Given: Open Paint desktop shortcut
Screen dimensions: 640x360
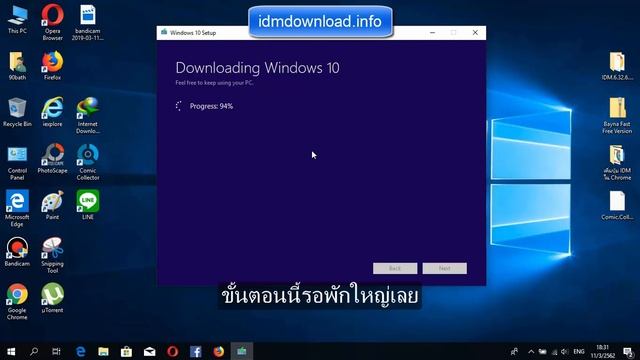Looking at the screenshot, I should click(52, 205).
